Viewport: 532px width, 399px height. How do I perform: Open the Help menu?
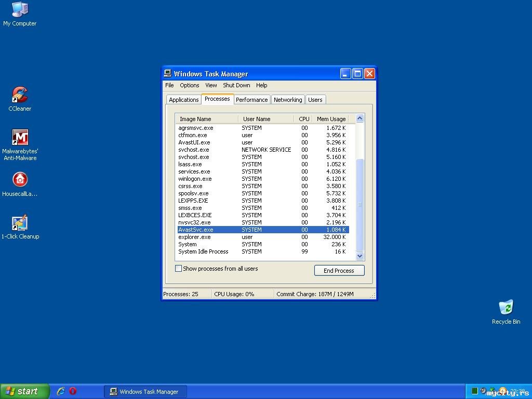click(x=262, y=85)
